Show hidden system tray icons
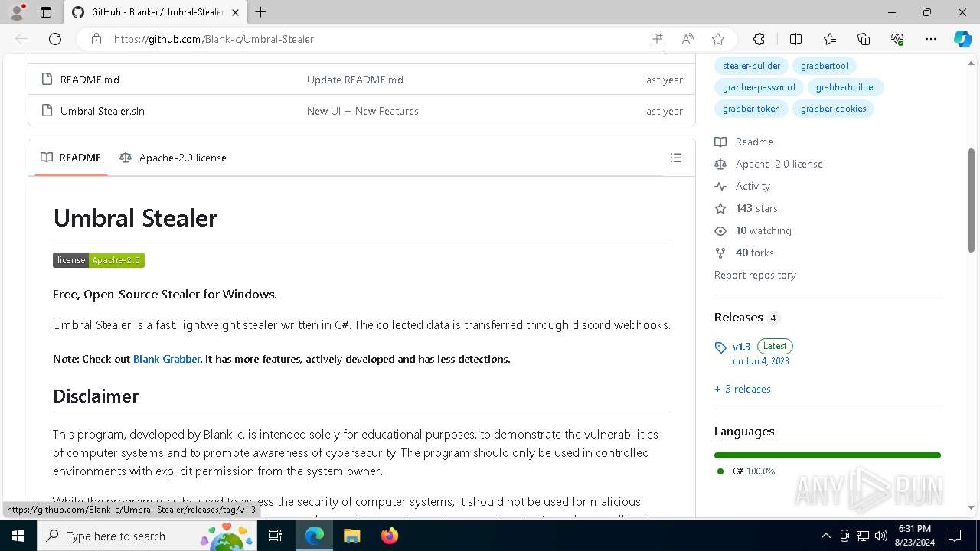 (x=825, y=536)
